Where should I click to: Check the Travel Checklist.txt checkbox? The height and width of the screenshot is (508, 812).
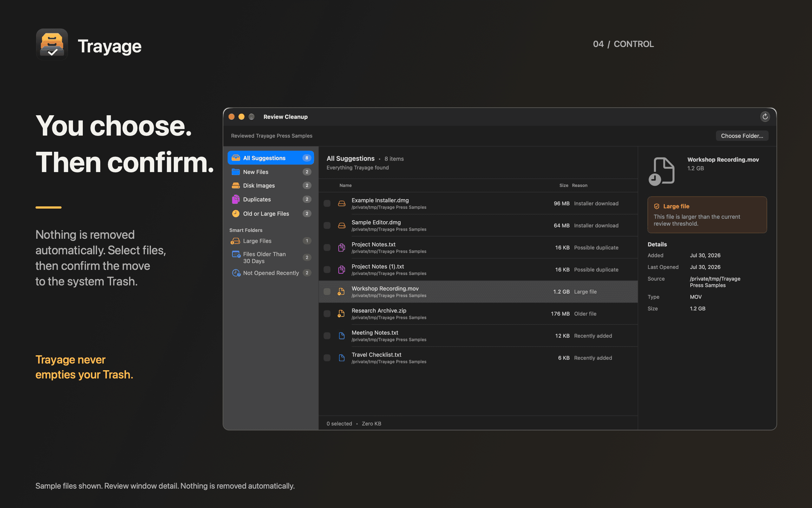click(327, 358)
